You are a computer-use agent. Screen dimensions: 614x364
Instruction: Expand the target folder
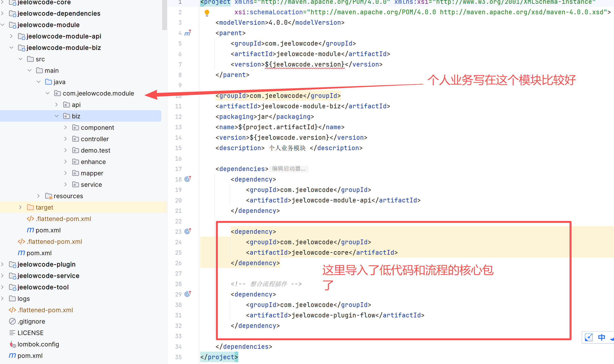point(20,207)
